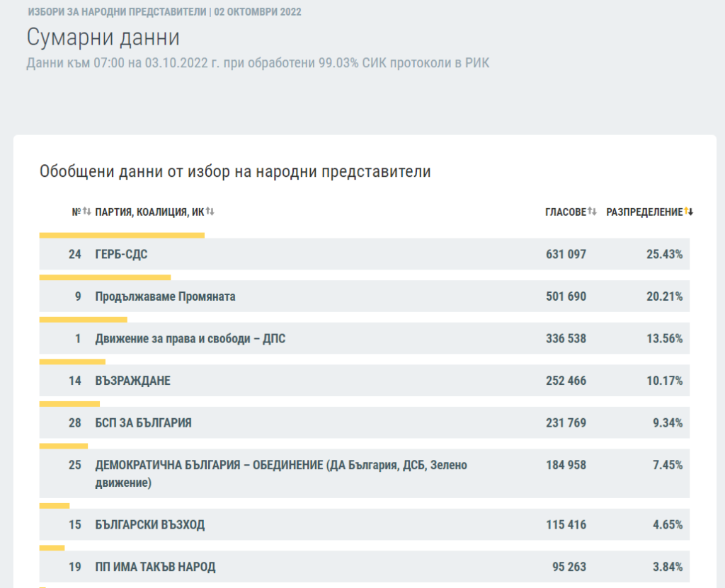Click the 631 097 vote count
Screen dimensions: 725x588
[x=566, y=254]
